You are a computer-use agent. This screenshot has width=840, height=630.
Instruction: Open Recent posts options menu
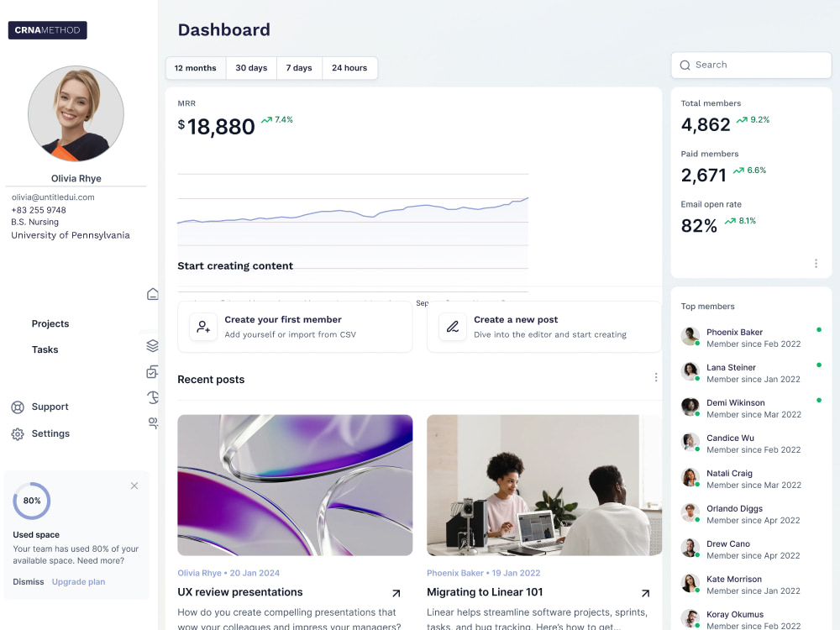pyautogui.click(x=656, y=378)
